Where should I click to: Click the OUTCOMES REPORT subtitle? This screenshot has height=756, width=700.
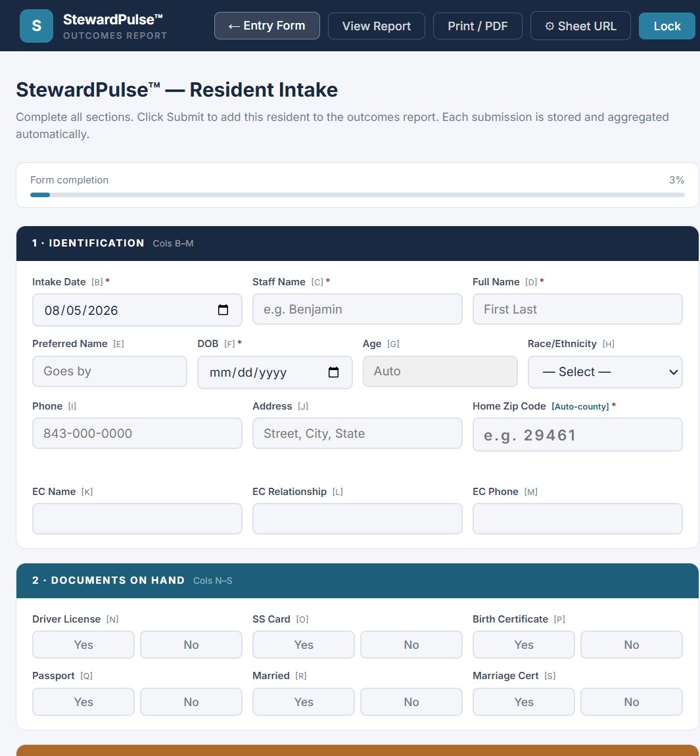tap(115, 35)
